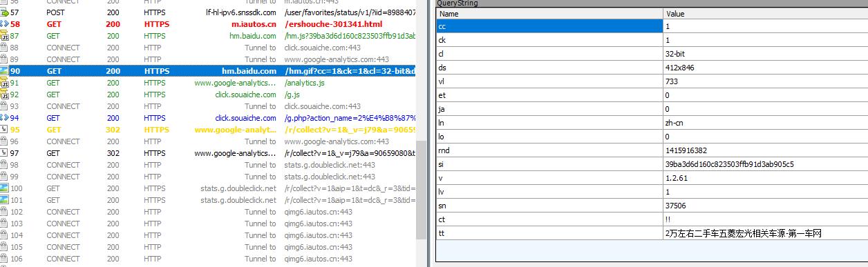Click host stats.g.doubleclick.net in session 100
Screen dimensions: 868x267
click(x=238, y=188)
